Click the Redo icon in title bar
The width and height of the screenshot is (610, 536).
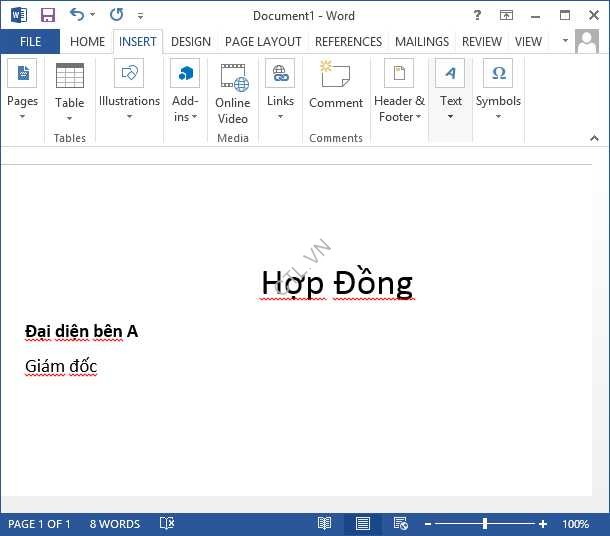tap(116, 15)
